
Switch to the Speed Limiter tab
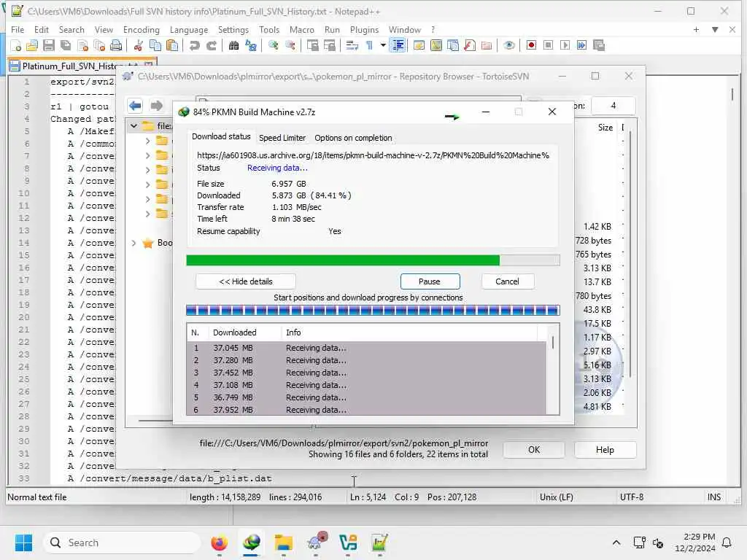click(282, 138)
